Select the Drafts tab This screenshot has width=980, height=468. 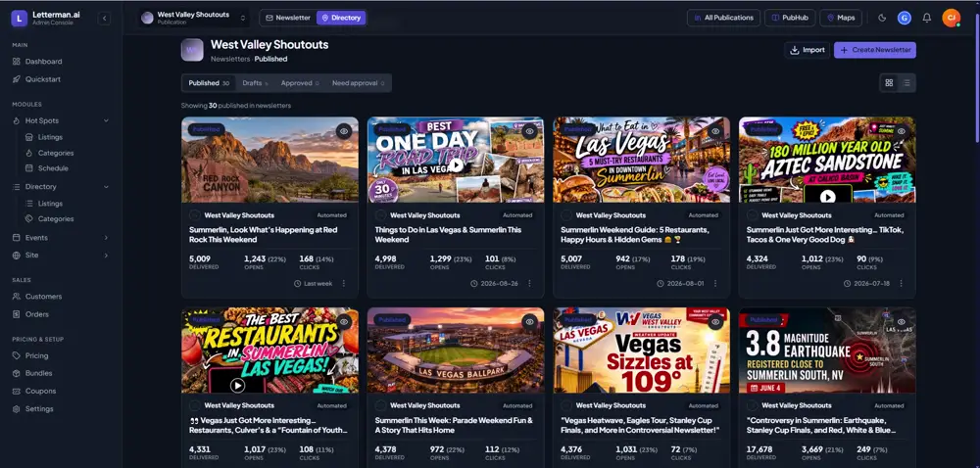(x=255, y=83)
